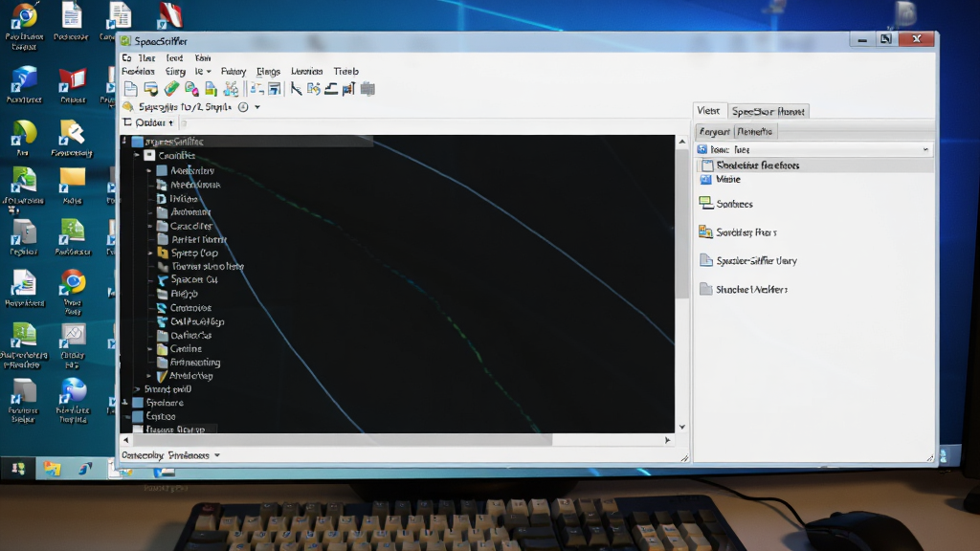
Task: Click the green eraser-shaped toolbar icon
Action: (x=171, y=89)
